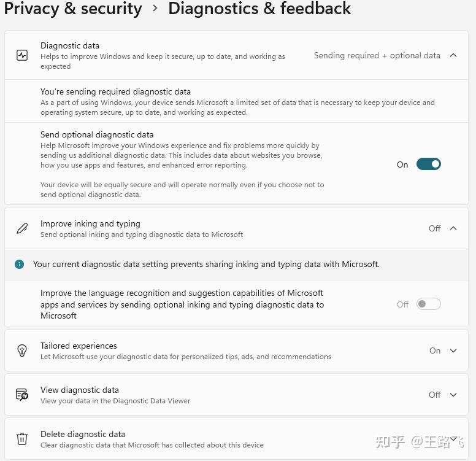Viewport: 476px width, 461px height.
Task: Expand the Delete diagnostic data chevron
Action: click(x=453, y=438)
